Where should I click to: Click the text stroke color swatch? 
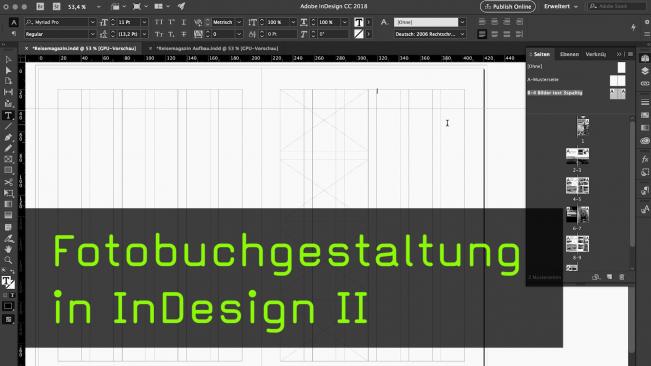(x=359, y=34)
